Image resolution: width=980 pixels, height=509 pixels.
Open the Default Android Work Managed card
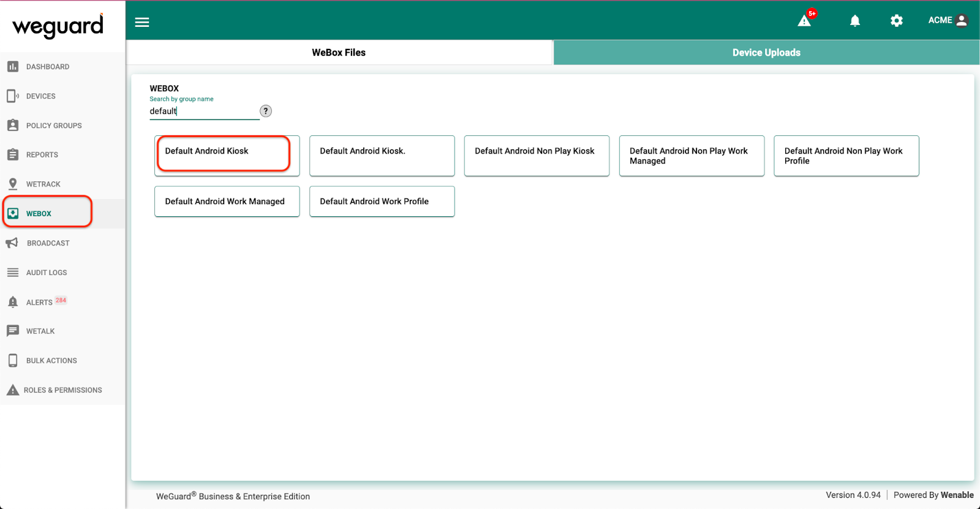click(227, 202)
